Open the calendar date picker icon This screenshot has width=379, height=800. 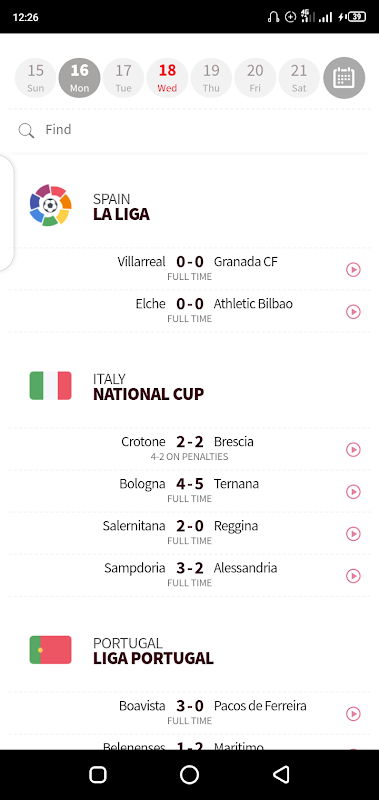[344, 78]
